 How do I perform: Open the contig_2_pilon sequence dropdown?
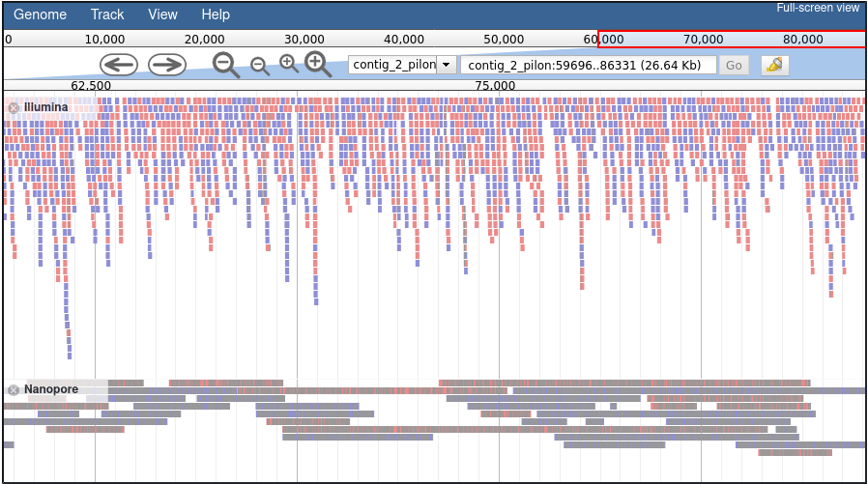[x=402, y=65]
